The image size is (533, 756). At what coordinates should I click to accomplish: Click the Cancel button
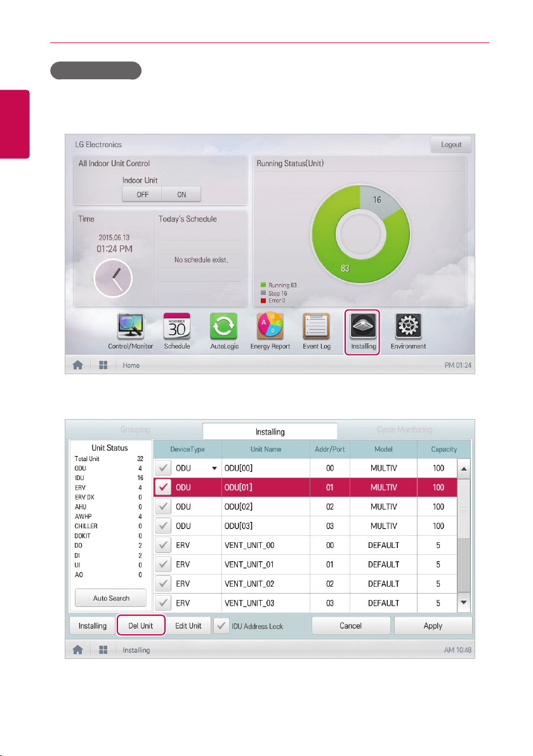[x=351, y=626]
